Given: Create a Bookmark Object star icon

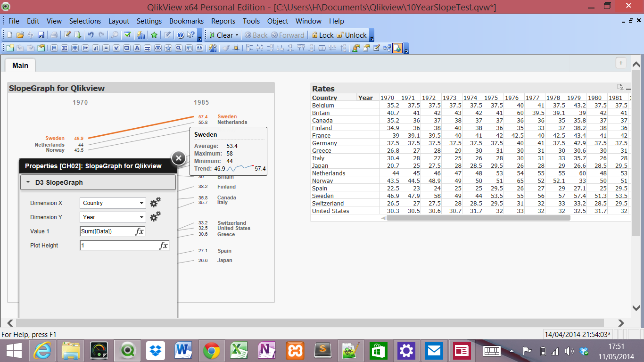Looking at the screenshot, I should click(x=168, y=48).
